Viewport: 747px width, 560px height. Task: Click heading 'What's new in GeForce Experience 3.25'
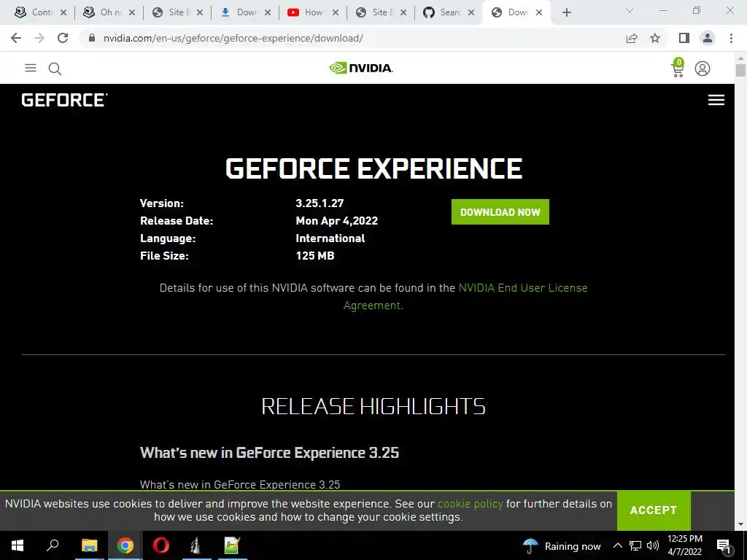pos(269,452)
